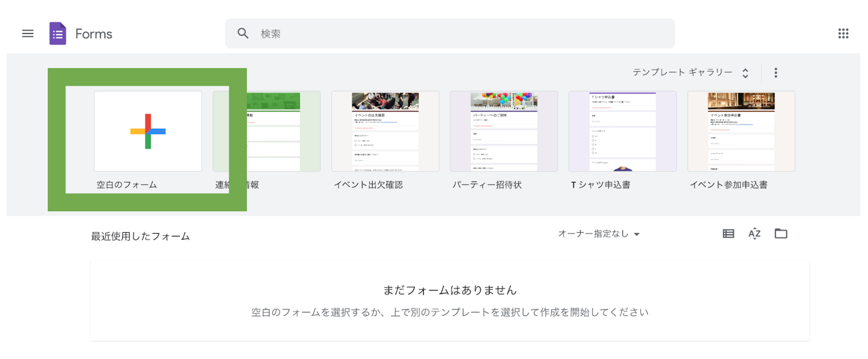
Task: Open the パーティー招待状 template thumbnail
Action: (504, 131)
